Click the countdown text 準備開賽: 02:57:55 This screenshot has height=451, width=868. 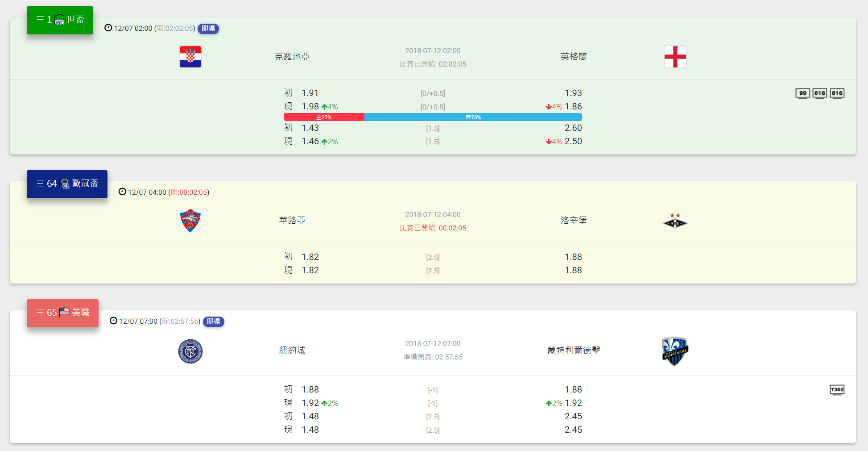click(433, 357)
